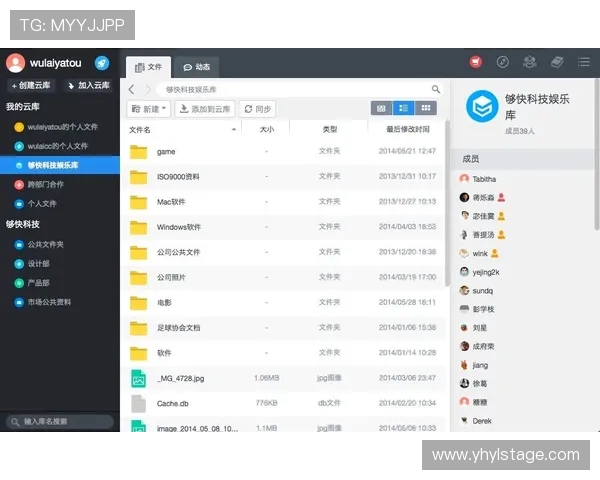Sort by 最后修改时间 column header

coord(408,129)
